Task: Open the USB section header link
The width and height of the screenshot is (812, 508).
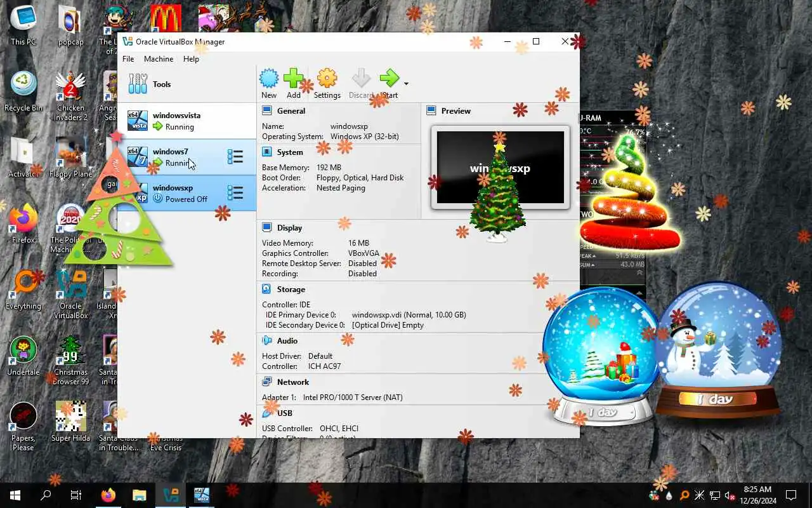Action: pyautogui.click(x=285, y=413)
